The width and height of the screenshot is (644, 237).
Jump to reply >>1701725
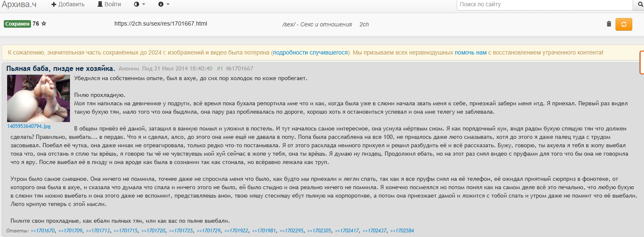[181, 231]
